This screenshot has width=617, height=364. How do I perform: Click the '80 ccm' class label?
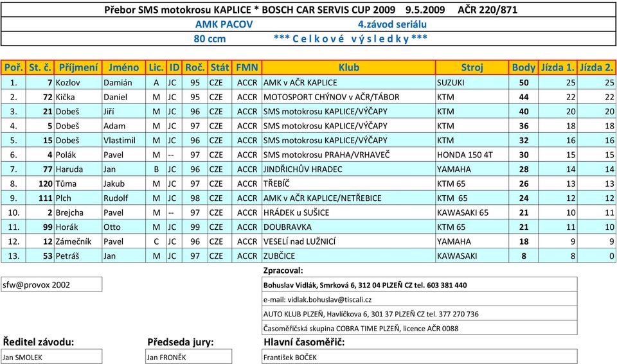coord(210,39)
